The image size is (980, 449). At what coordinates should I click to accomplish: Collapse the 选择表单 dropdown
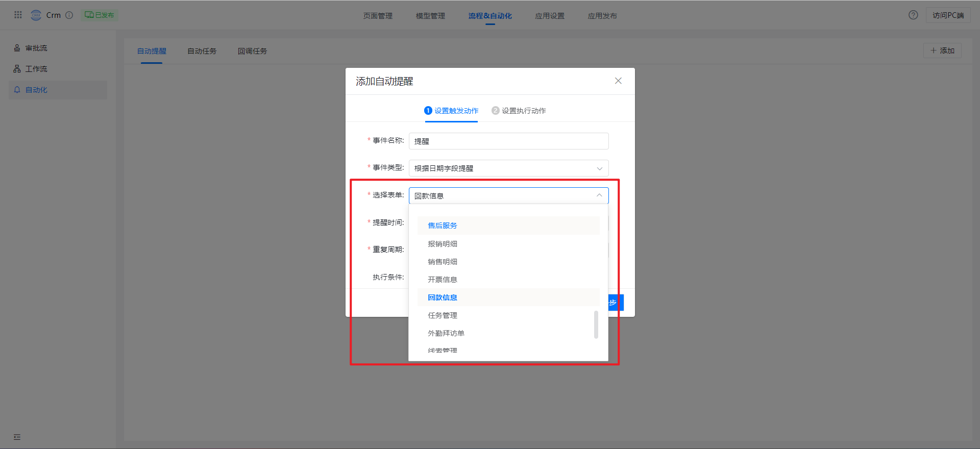tap(508, 195)
